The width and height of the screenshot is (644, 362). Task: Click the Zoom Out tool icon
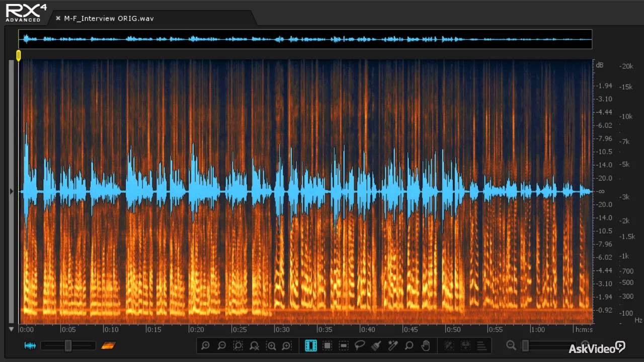click(221, 345)
